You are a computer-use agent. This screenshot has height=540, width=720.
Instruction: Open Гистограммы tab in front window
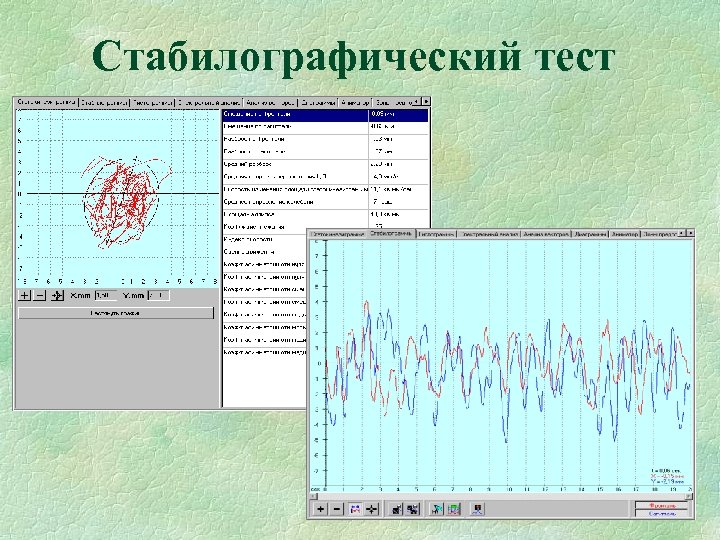[436, 234]
